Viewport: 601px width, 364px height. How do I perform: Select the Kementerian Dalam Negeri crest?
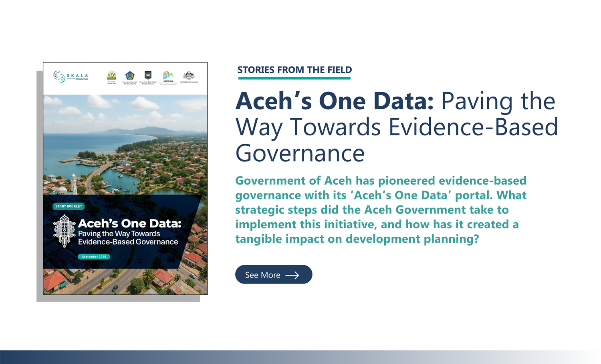147,76
